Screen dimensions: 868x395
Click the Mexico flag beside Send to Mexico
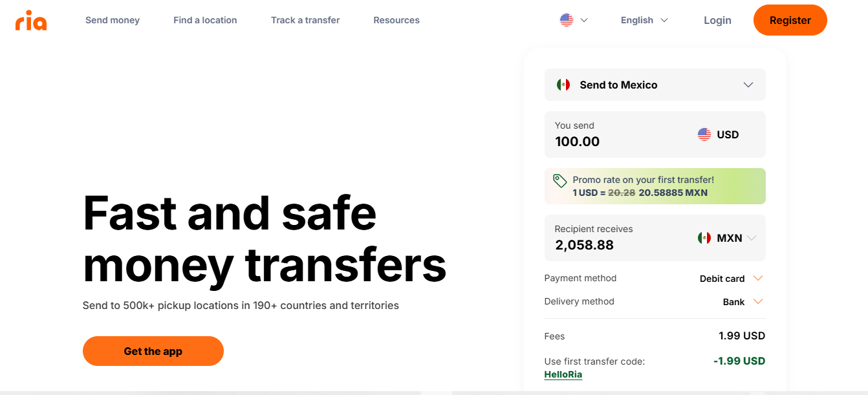563,85
